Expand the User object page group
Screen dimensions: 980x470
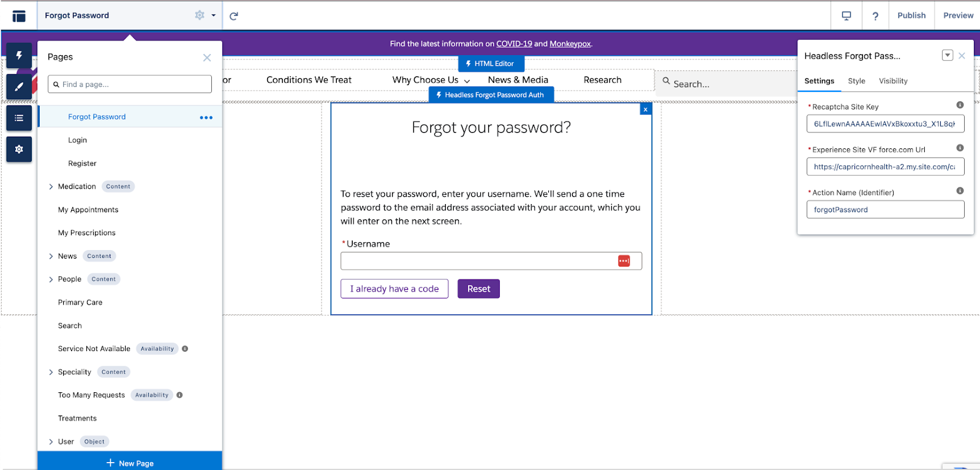(51, 442)
